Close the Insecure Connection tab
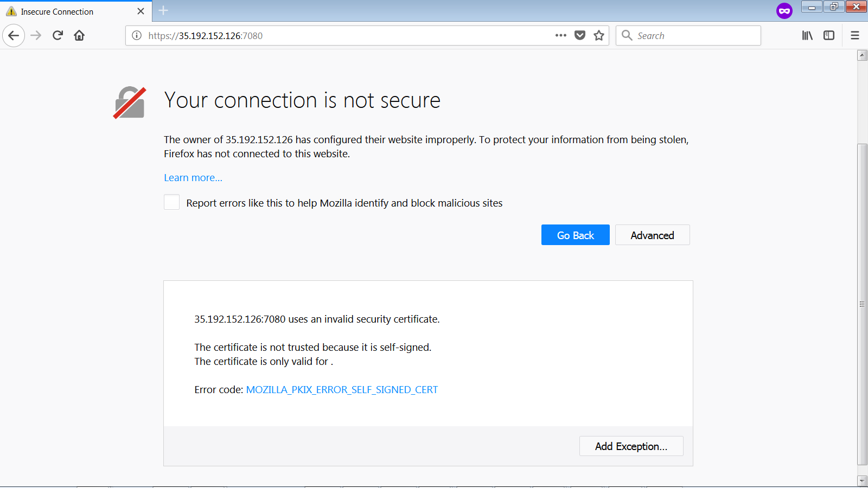Image resolution: width=868 pixels, height=488 pixels. [x=141, y=11]
